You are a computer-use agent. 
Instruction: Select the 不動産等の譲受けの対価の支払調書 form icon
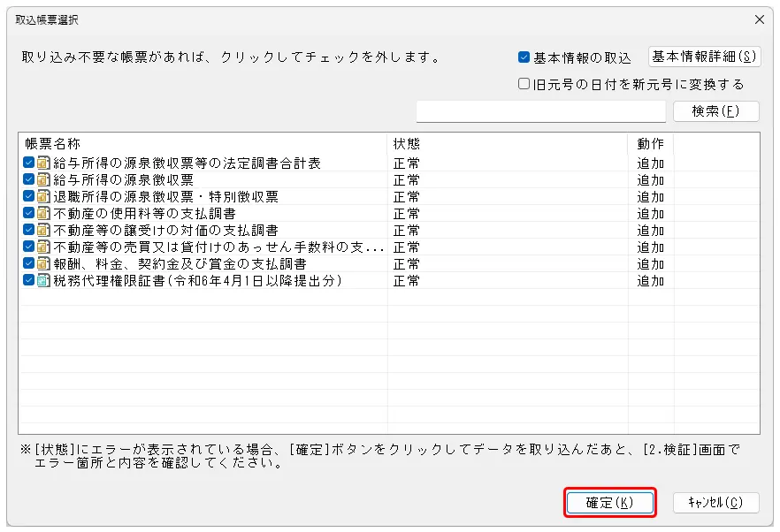coord(43,230)
